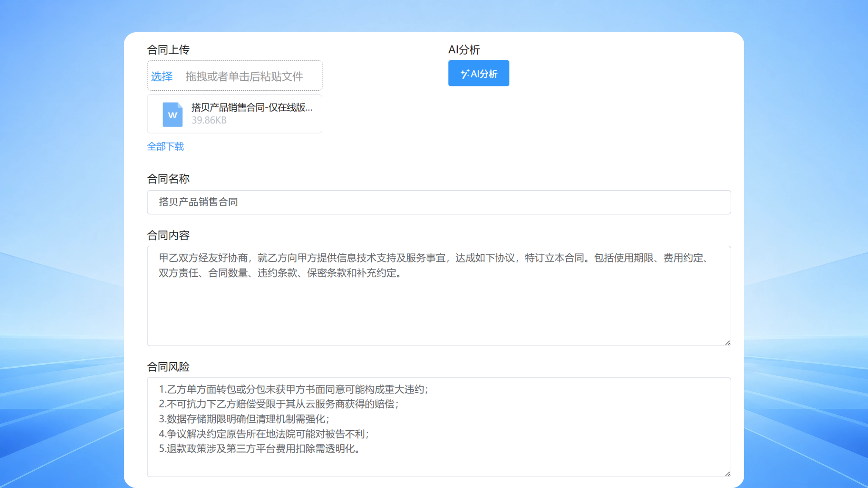The width and height of the screenshot is (868, 488).
Task: Click the resize handle of 合同内容 box
Action: [x=727, y=342]
